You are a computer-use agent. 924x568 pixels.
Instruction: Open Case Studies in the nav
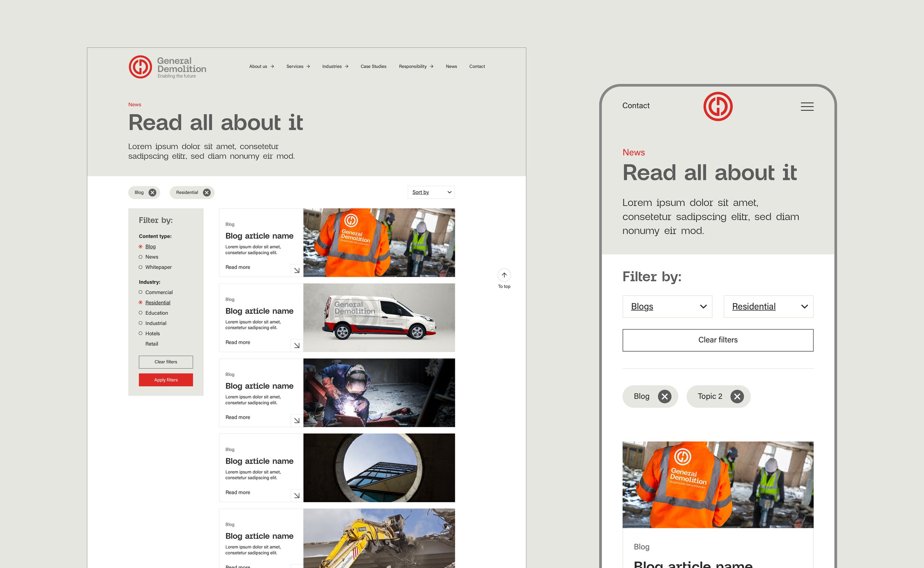click(x=373, y=67)
